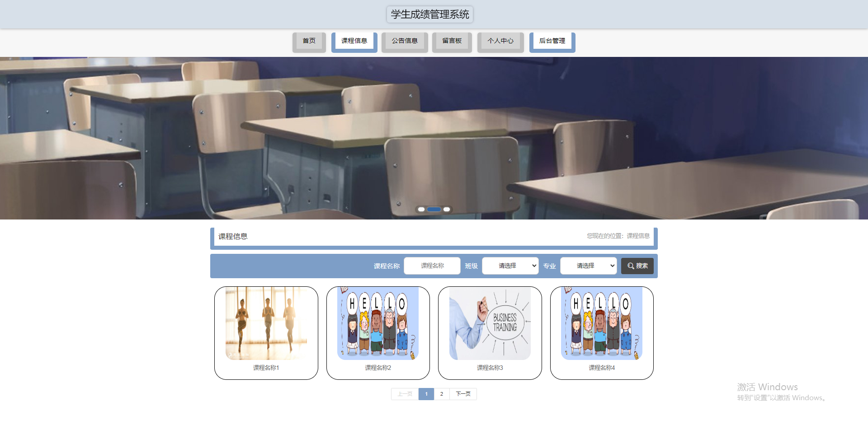The image size is (868, 425).
Task: Expand the 专业 请选择 dropdown
Action: [588, 266]
